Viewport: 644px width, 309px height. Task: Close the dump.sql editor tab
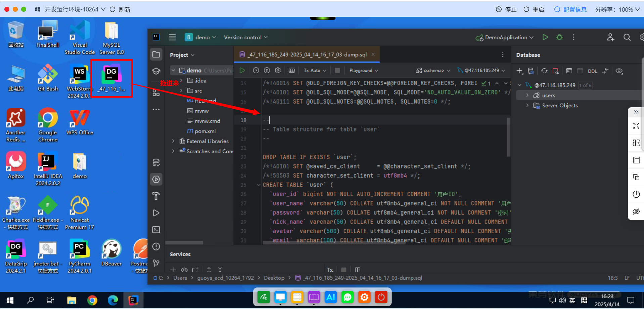point(373,54)
